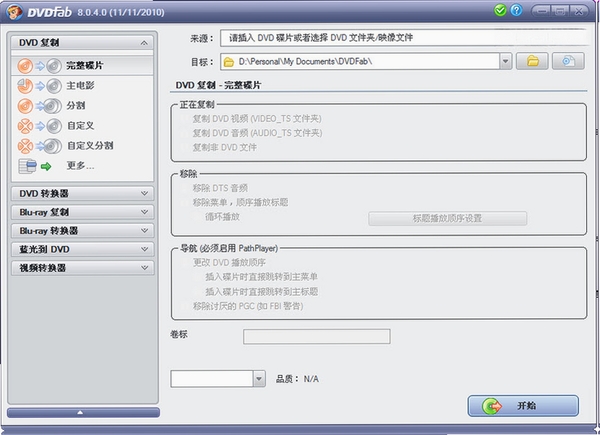This screenshot has height=435, width=600.
Task: Toggle 更改 DVD 播放顺序 checkbox
Action: pos(184,263)
